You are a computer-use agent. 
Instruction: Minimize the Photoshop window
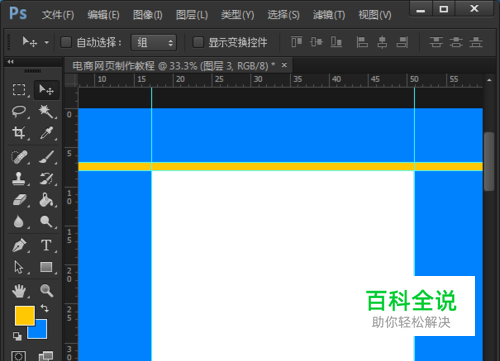(x=421, y=9)
